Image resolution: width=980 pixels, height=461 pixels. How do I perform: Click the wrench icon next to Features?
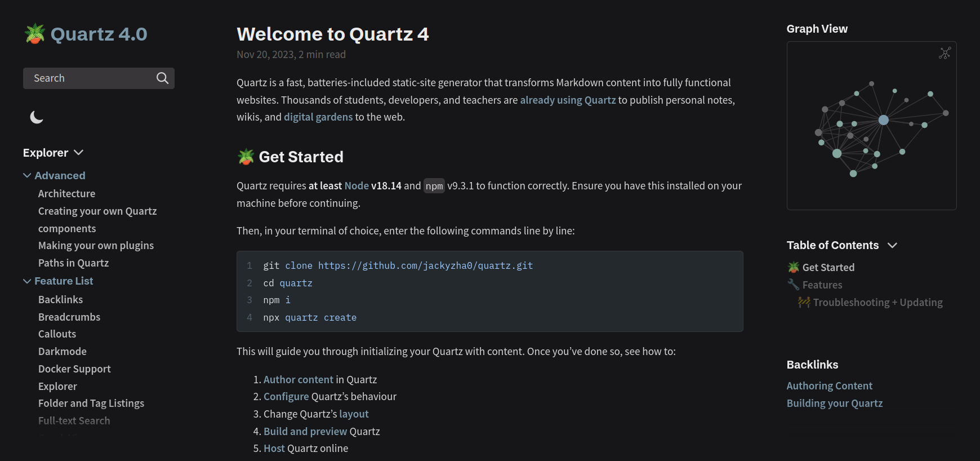click(793, 285)
